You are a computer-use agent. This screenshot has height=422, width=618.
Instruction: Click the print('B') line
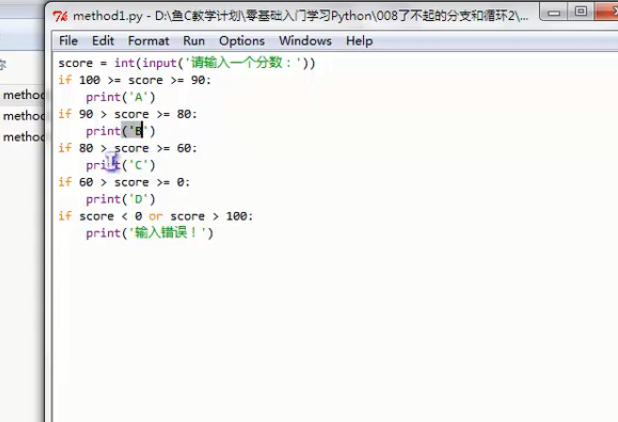click(x=121, y=131)
